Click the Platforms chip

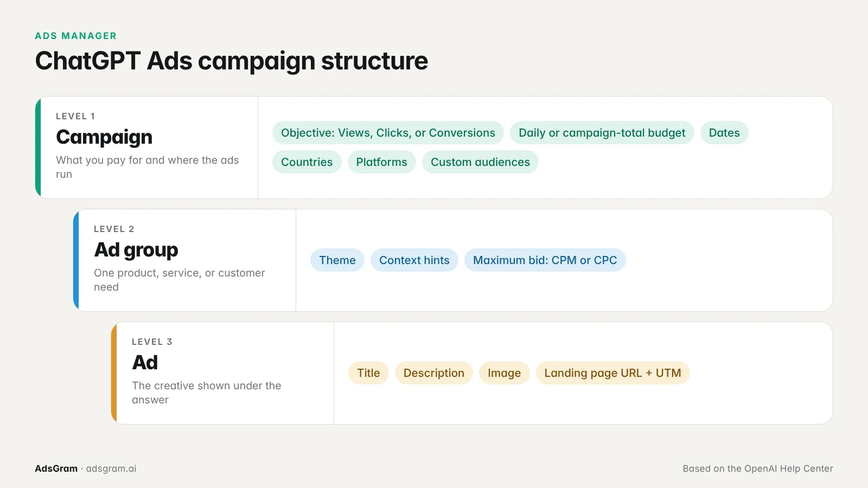tap(381, 162)
